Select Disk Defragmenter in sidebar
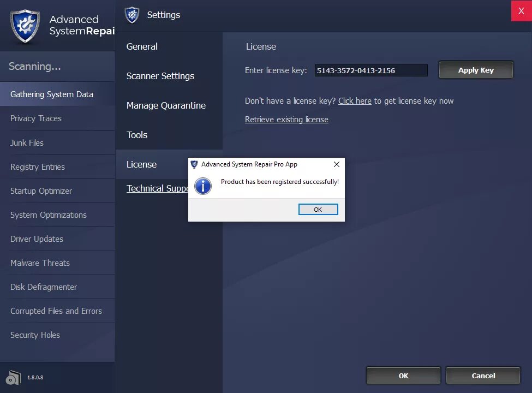This screenshot has height=393, width=532. click(x=57, y=287)
